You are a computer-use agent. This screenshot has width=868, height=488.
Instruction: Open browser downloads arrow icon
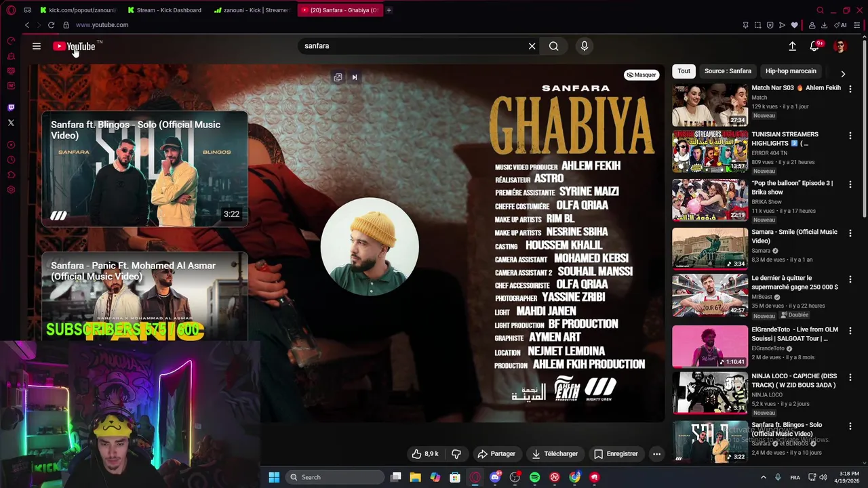pos(824,25)
